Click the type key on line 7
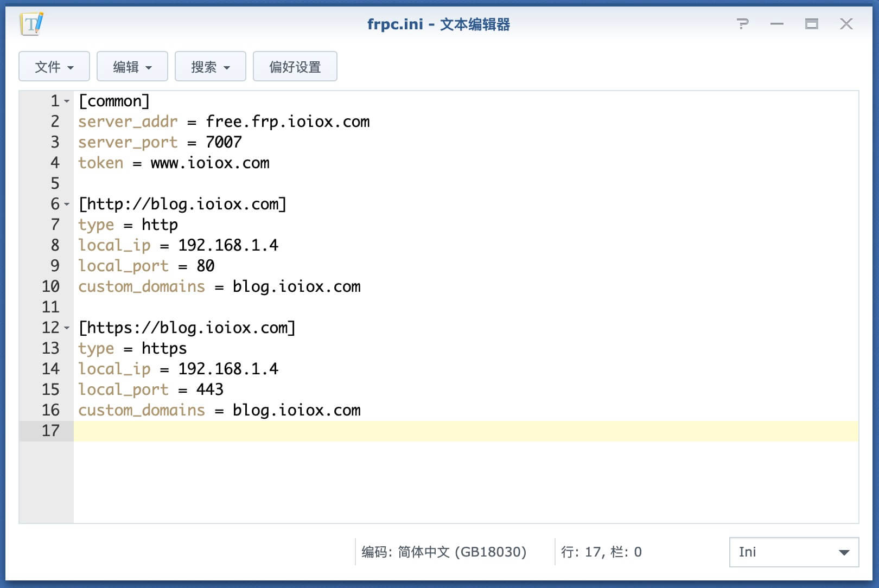The height and width of the screenshot is (588, 879). tap(96, 225)
